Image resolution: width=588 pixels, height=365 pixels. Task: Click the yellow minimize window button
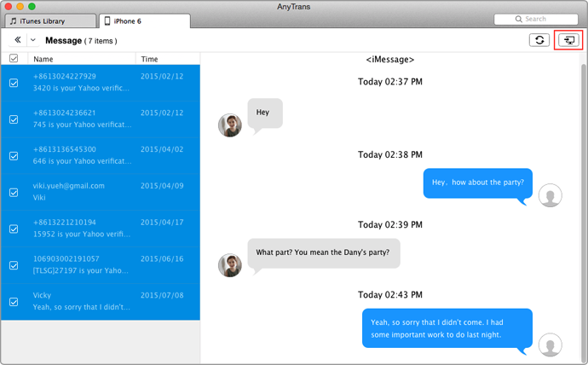[x=20, y=6]
